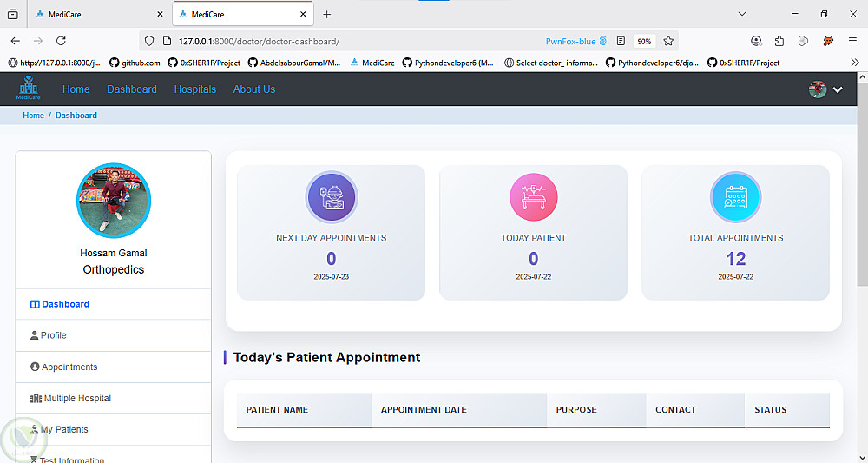
Task: Click the Total Appointments calendar icon
Action: click(735, 197)
